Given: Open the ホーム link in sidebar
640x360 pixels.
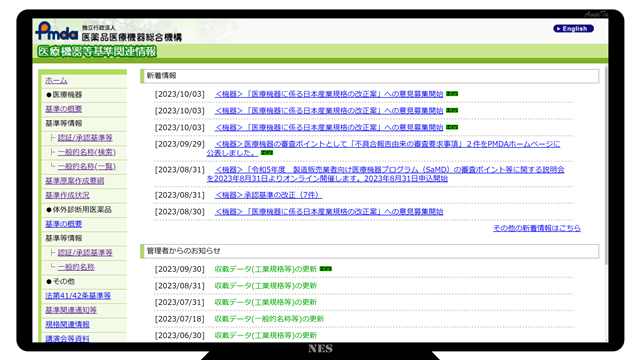Looking at the screenshot, I should (56, 80).
